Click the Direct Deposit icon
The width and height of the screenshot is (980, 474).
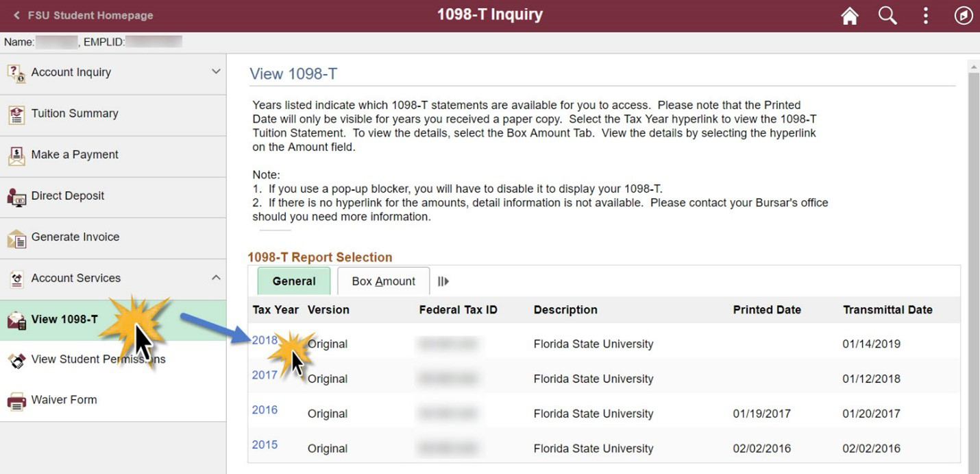pyautogui.click(x=16, y=197)
